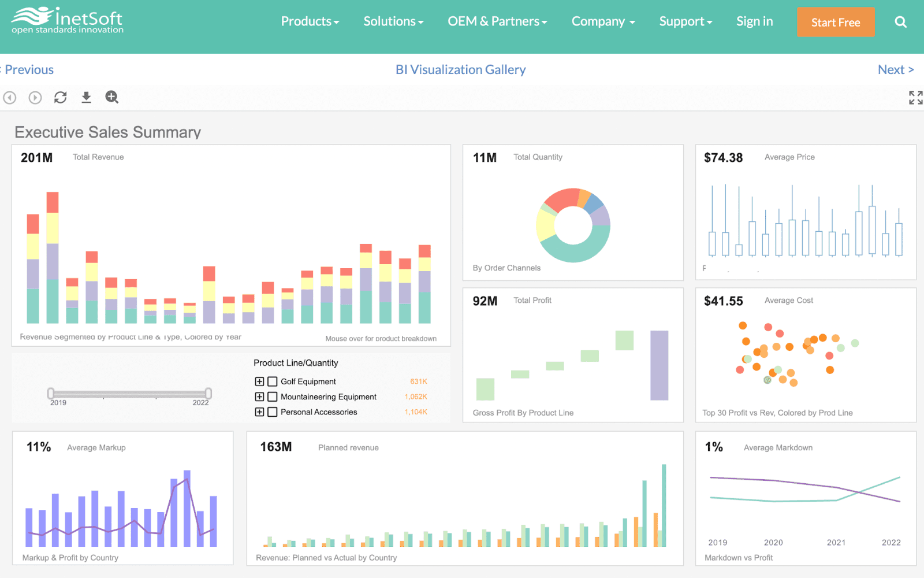924x578 pixels.
Task: Click the zoom-in magnifier toolbar icon
Action: pyautogui.click(x=111, y=97)
